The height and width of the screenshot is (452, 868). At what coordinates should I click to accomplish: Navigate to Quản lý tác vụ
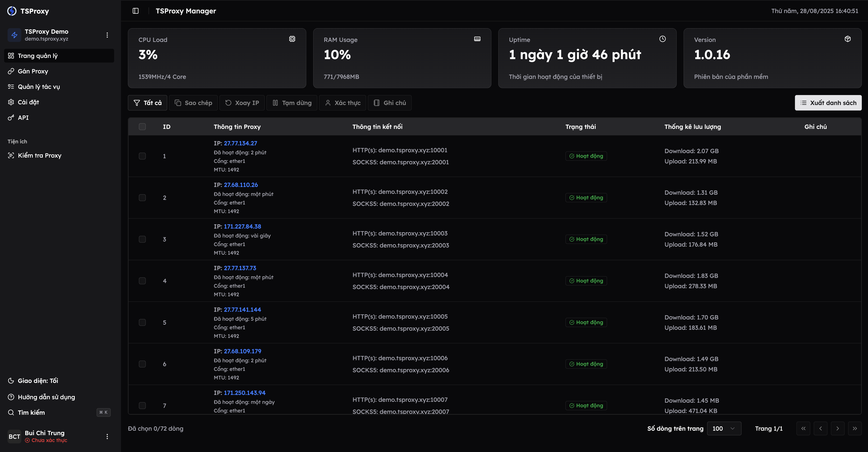[x=39, y=87]
